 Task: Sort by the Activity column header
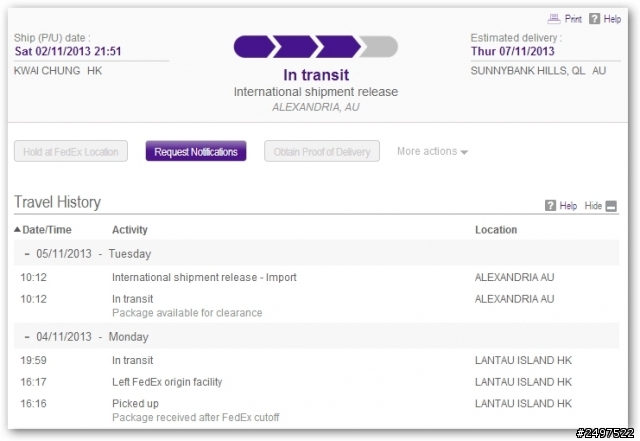tap(130, 229)
